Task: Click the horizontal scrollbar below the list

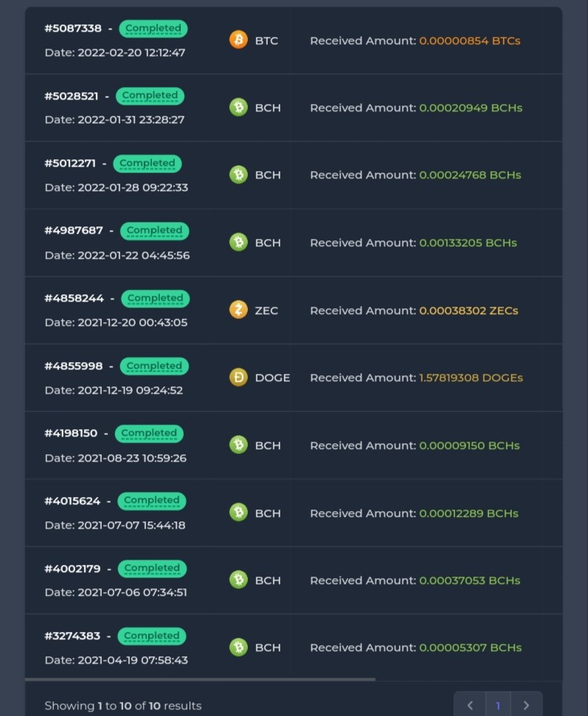Action: pos(200,679)
